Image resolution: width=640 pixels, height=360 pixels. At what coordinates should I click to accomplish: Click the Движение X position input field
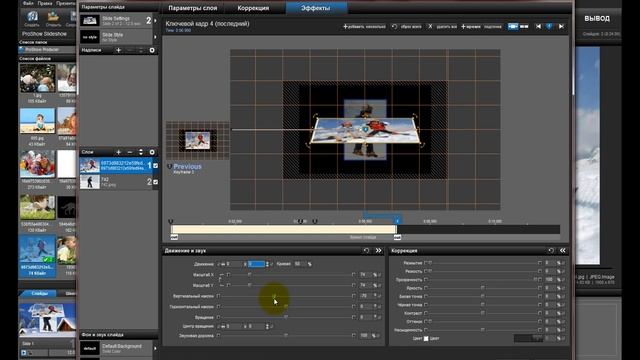(x=234, y=264)
